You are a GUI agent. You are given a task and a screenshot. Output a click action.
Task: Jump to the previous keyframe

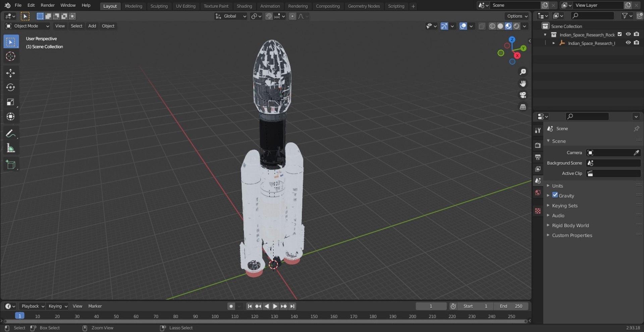(258, 306)
